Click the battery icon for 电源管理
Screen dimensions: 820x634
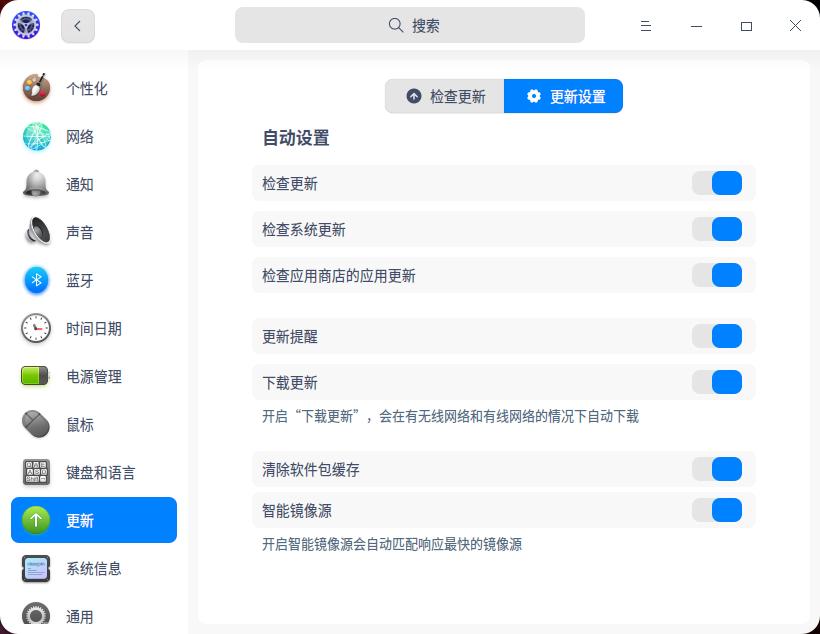tap(35, 376)
